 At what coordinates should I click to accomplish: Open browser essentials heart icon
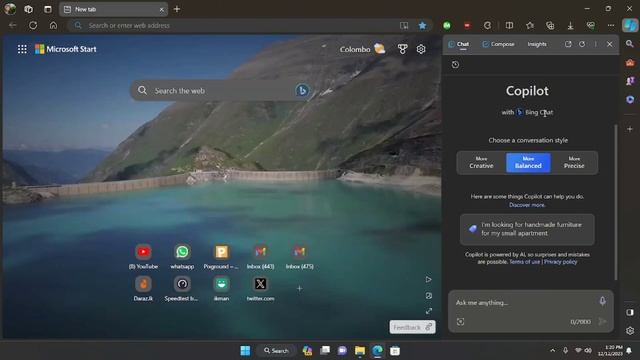[591, 25]
